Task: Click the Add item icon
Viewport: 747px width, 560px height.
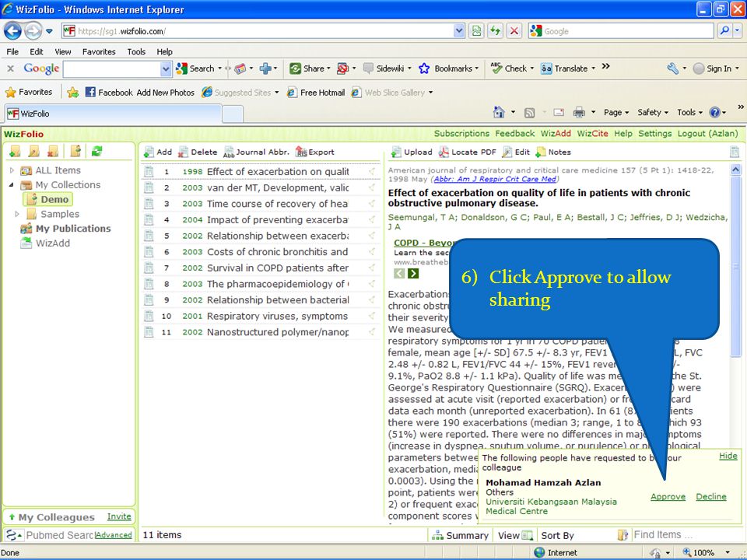Action: coord(149,152)
